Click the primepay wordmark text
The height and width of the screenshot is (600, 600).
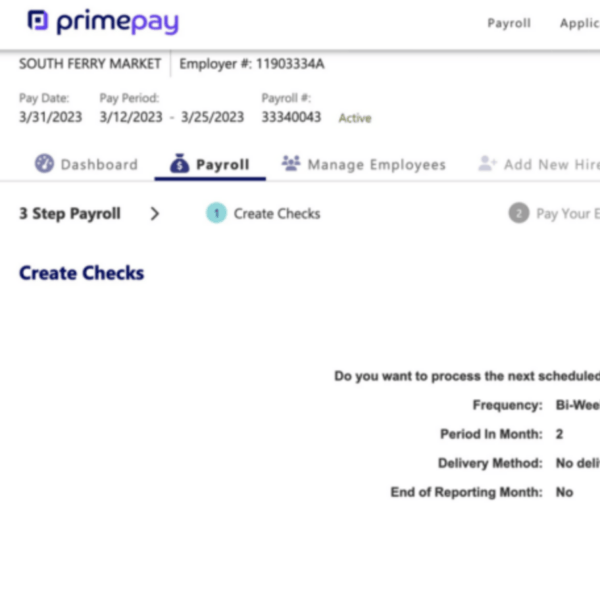117,22
